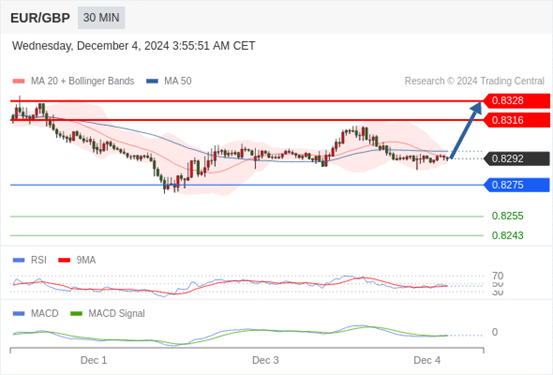Image resolution: width=553 pixels, height=375 pixels.
Task: Click the red 0.8328 resistance label
Action: [516, 101]
